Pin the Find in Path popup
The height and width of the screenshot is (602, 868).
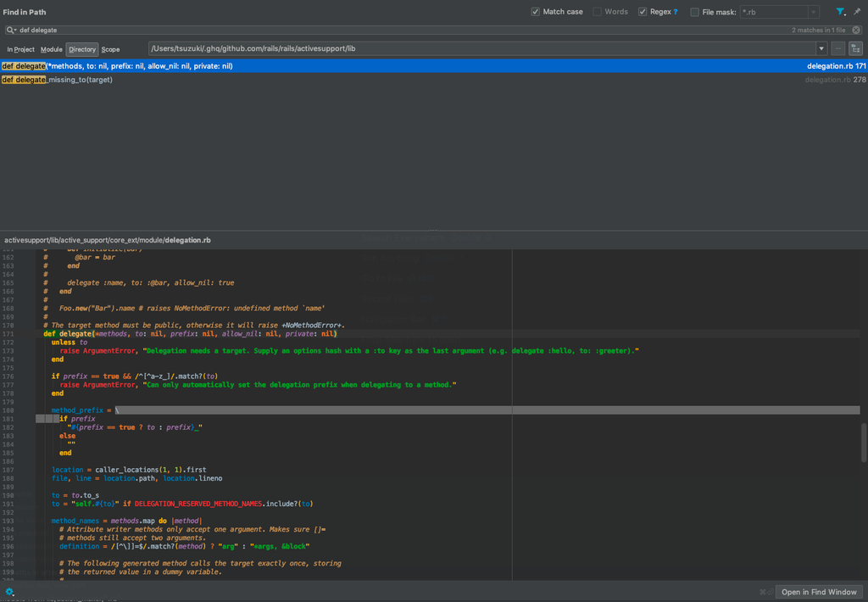point(856,11)
